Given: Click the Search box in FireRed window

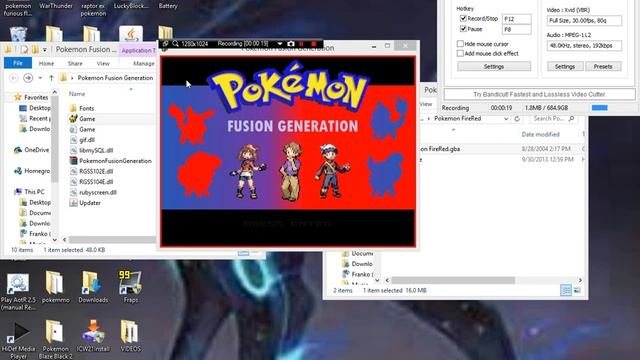Looking at the screenshot, I should click(554, 119).
